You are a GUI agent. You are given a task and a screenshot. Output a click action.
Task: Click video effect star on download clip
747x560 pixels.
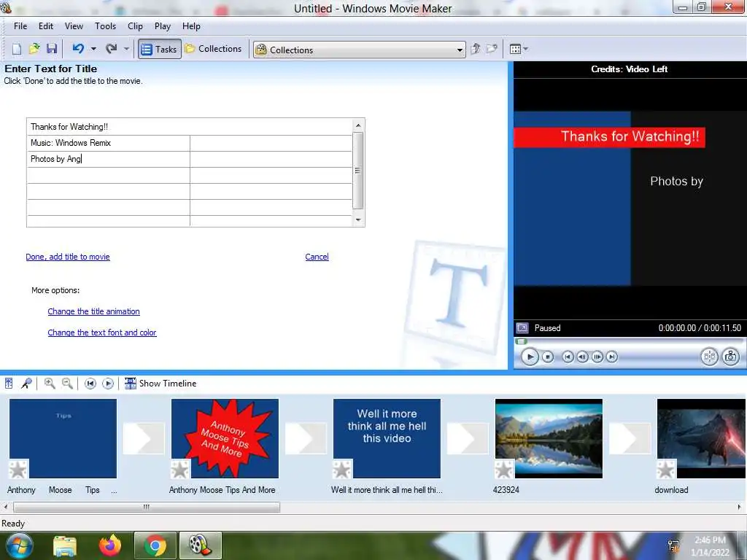[666, 470]
